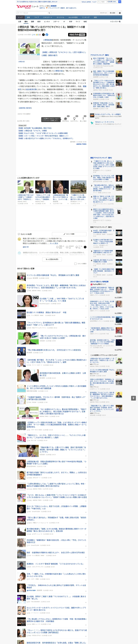
Task: Open settings via the gear icon
Action: pos(120,13)
